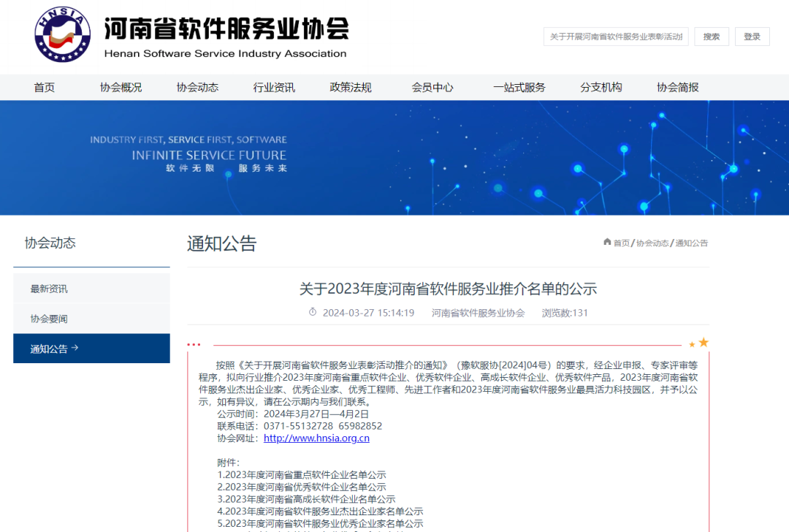Click the home icon in the breadcrumb
The width and height of the screenshot is (789, 532).
[x=606, y=243]
